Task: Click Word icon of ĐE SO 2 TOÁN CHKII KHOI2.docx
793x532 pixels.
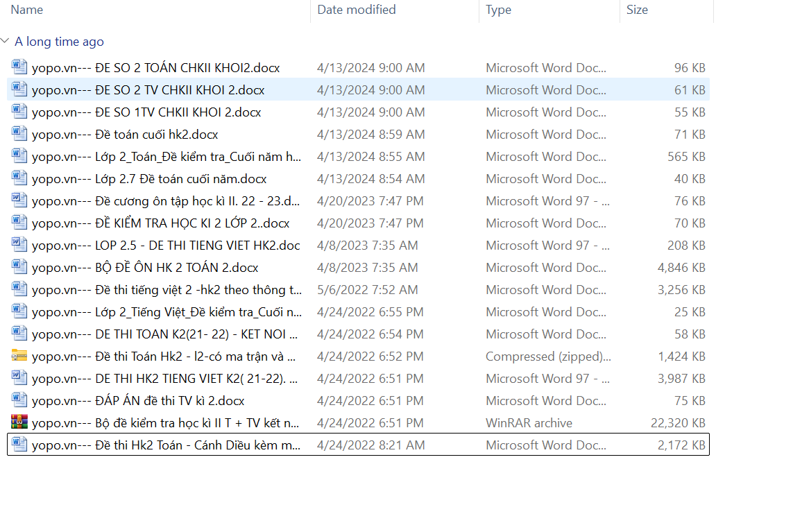Action: click(x=19, y=68)
